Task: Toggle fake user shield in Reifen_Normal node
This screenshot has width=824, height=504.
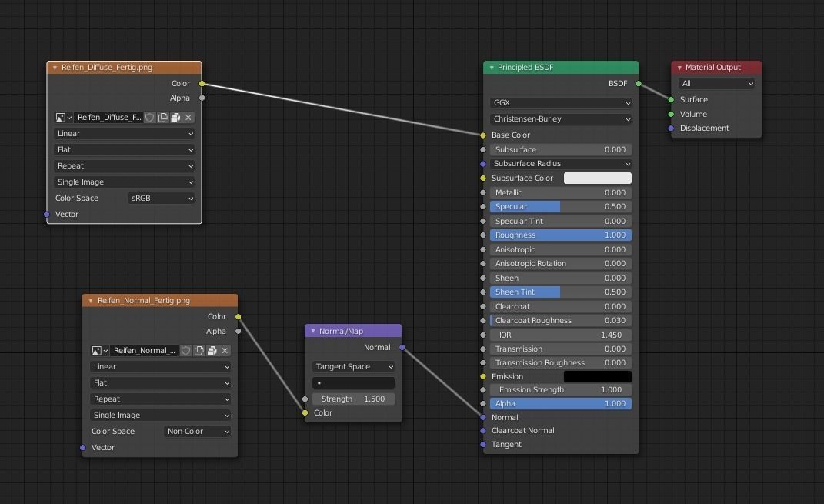Action: point(185,351)
